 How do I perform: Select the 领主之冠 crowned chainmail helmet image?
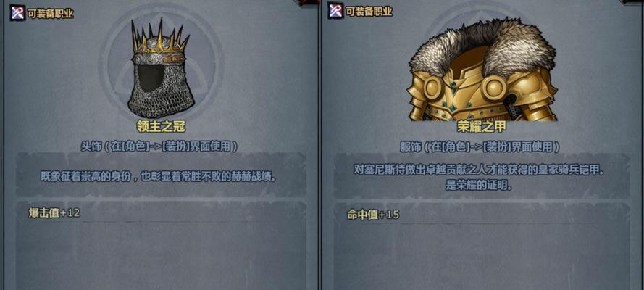161,69
